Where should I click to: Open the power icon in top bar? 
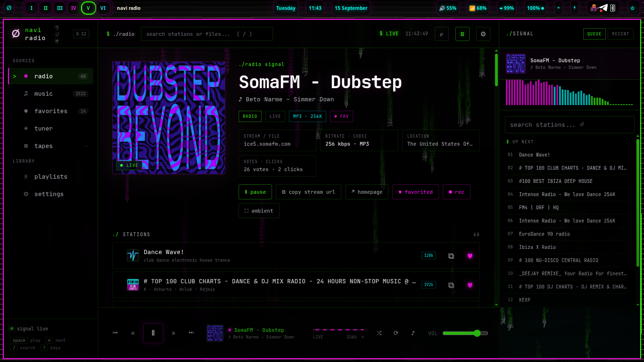632,8
